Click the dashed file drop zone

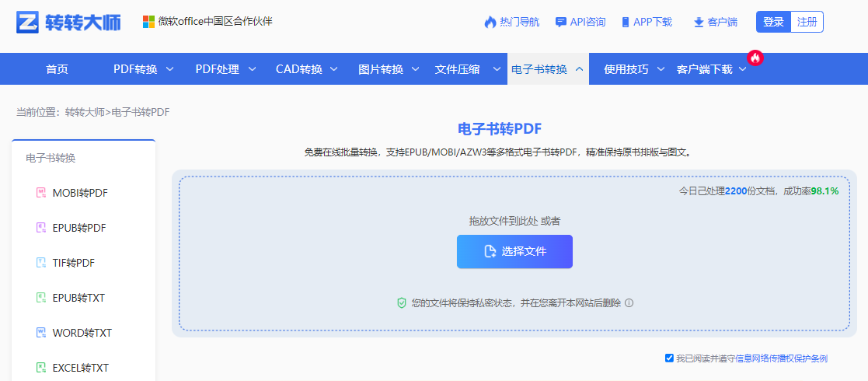(514, 253)
